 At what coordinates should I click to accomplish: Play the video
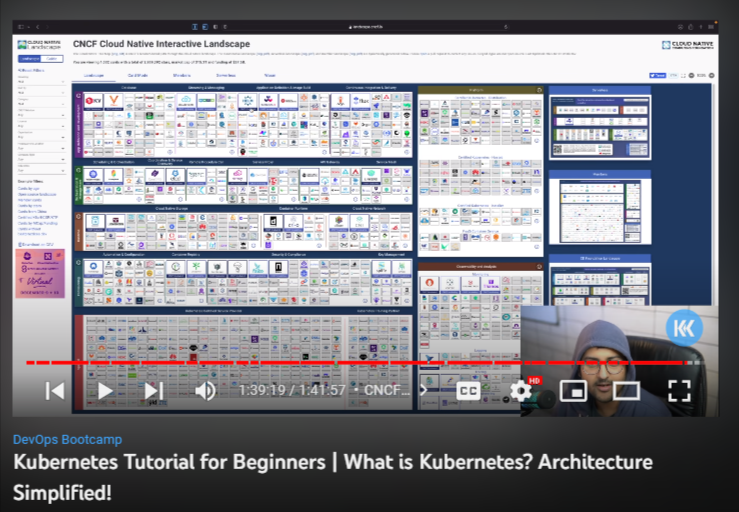pos(105,391)
